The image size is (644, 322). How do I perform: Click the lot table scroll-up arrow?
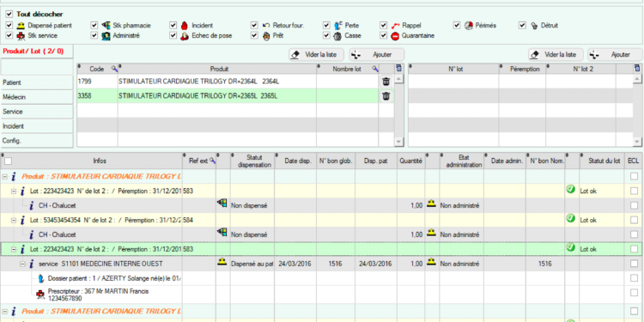coord(636,78)
